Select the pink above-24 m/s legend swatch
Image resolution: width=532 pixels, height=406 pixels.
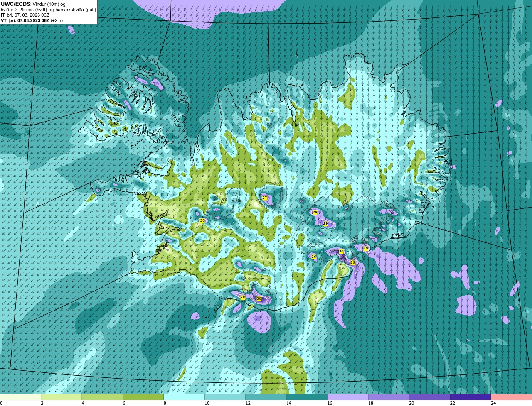[x=512, y=397]
